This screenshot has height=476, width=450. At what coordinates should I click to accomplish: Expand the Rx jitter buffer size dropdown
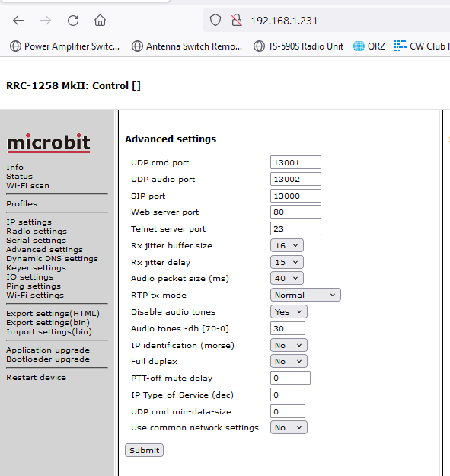[x=287, y=245]
